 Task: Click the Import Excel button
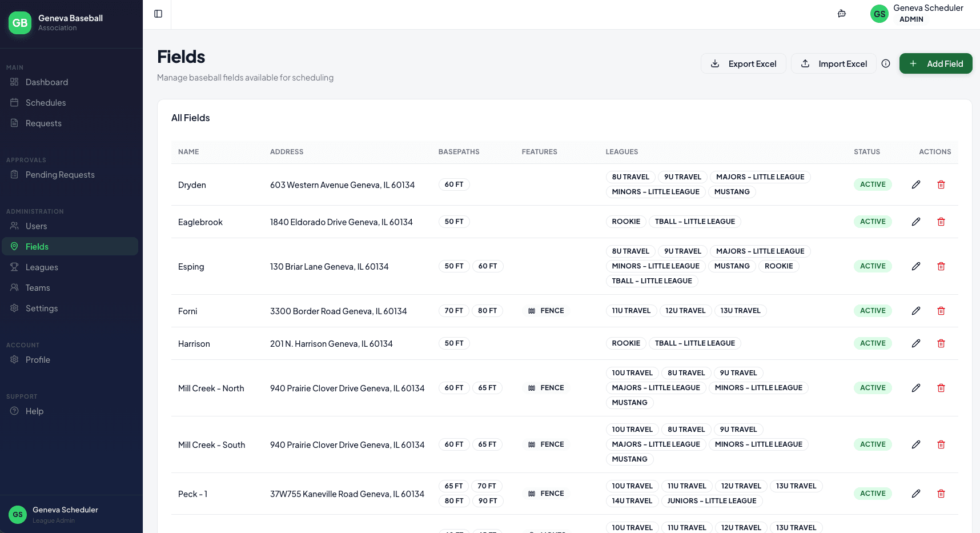[833, 63]
